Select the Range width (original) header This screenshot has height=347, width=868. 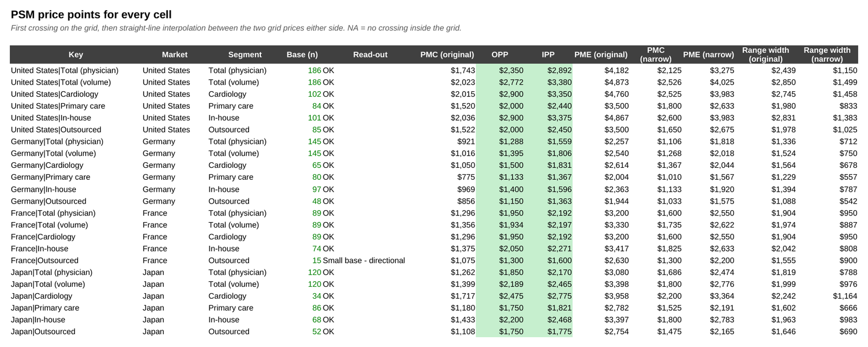(x=765, y=54)
